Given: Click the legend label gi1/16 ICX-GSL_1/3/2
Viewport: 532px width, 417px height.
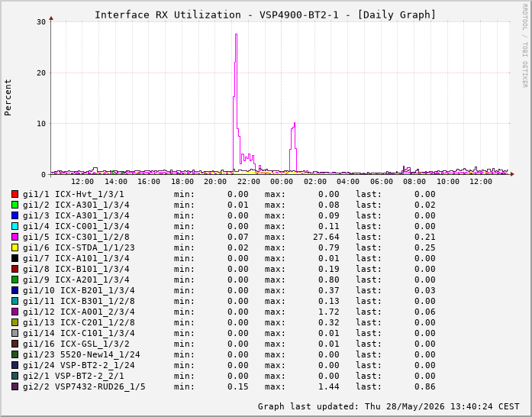Looking at the screenshot, I should 76,344.
